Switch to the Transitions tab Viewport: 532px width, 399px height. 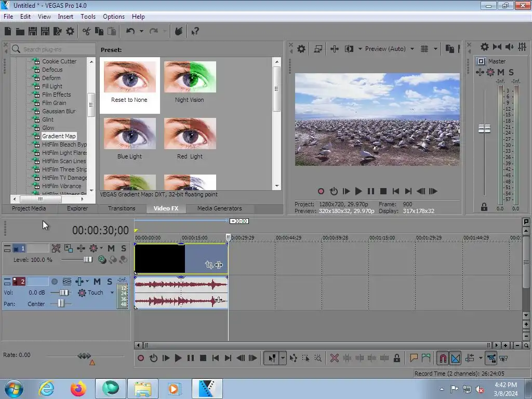click(x=122, y=208)
